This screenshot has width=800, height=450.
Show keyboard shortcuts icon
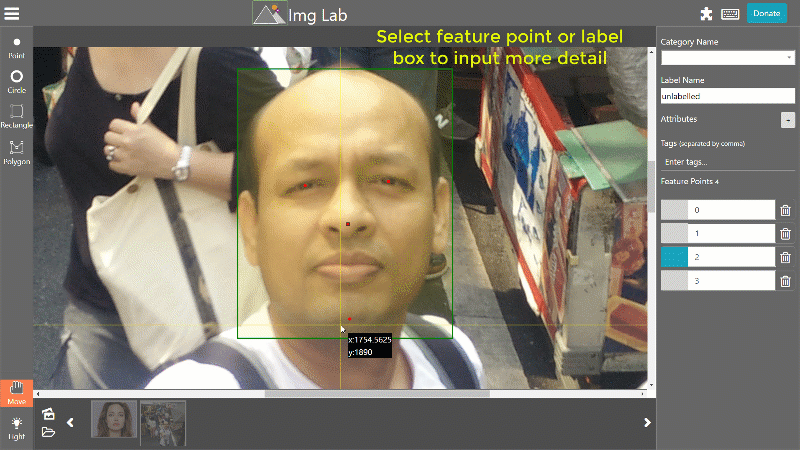click(730, 14)
